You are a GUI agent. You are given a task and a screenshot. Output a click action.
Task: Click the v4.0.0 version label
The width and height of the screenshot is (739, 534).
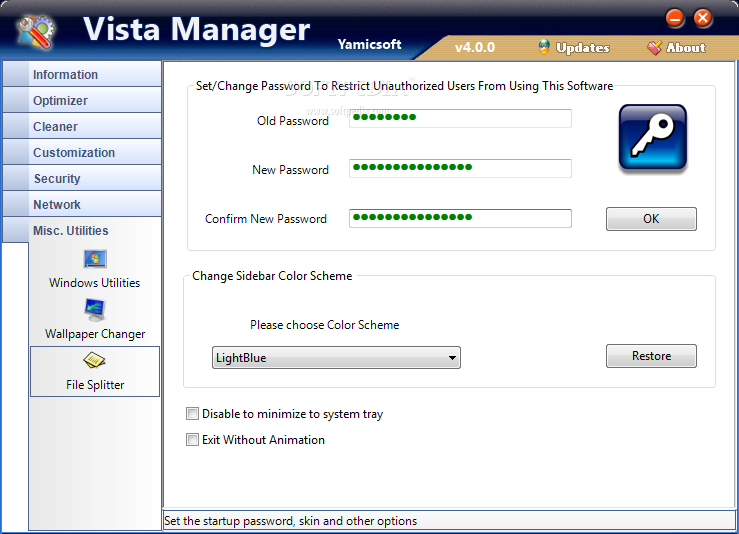[x=475, y=48]
